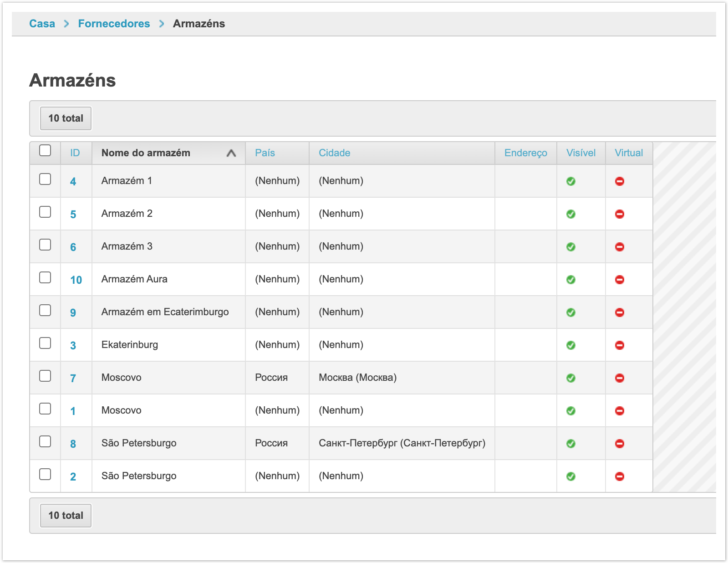Click green Visível icon in ID 2 row
The width and height of the screenshot is (728, 563).
(x=570, y=476)
